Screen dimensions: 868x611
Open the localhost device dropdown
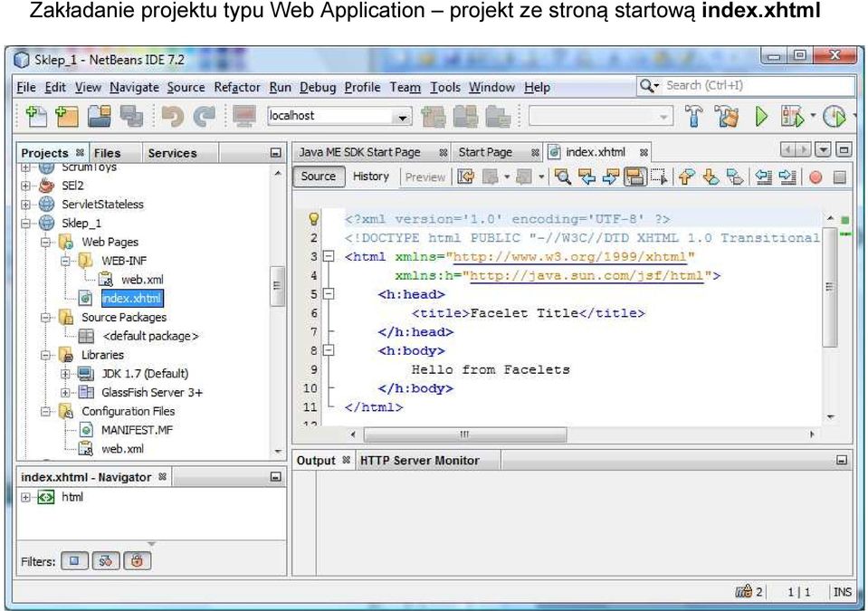pyautogui.click(x=403, y=117)
